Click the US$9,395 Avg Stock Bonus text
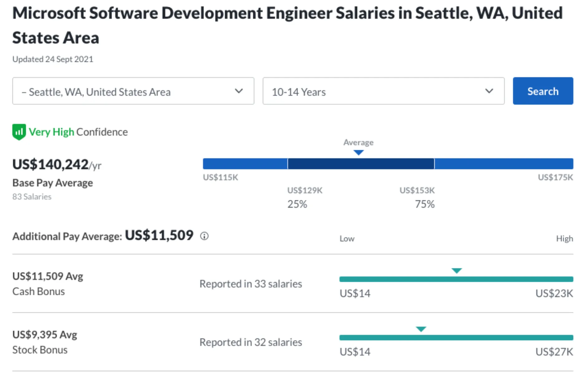588x372 pixels. pos(45,342)
